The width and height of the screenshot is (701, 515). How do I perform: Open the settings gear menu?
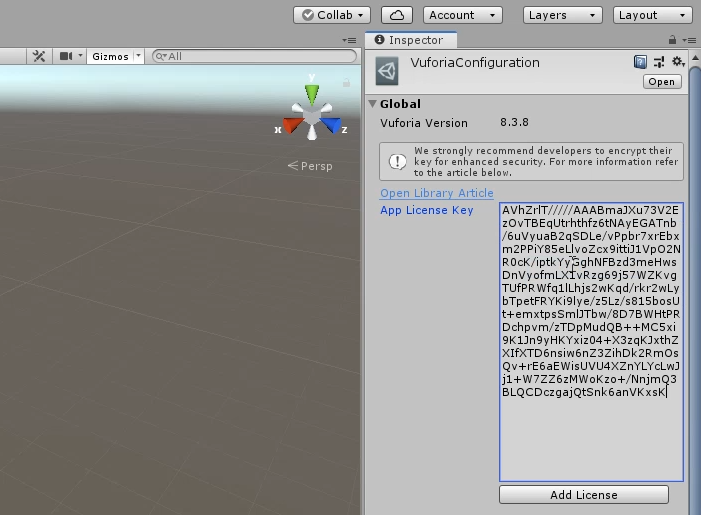[x=678, y=62]
